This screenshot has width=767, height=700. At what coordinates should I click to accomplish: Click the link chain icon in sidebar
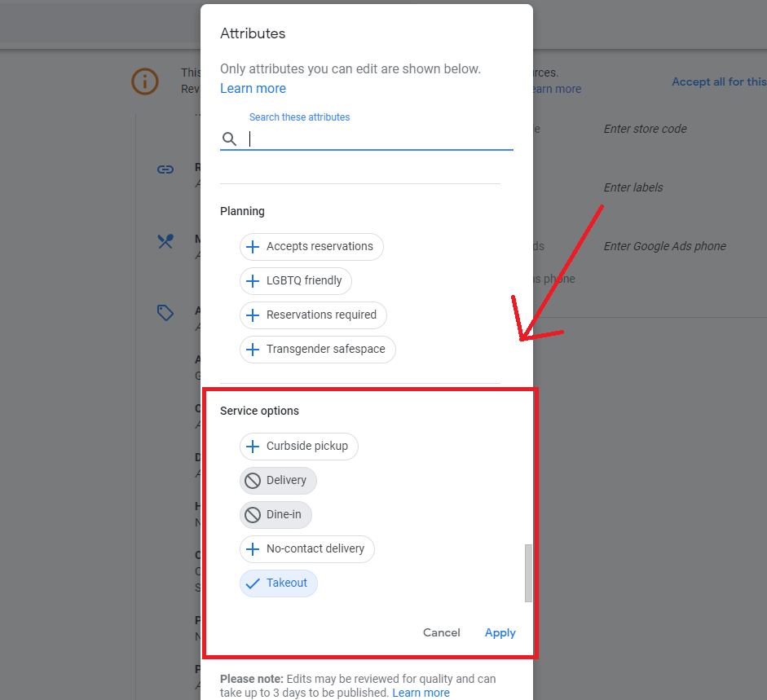(165, 169)
